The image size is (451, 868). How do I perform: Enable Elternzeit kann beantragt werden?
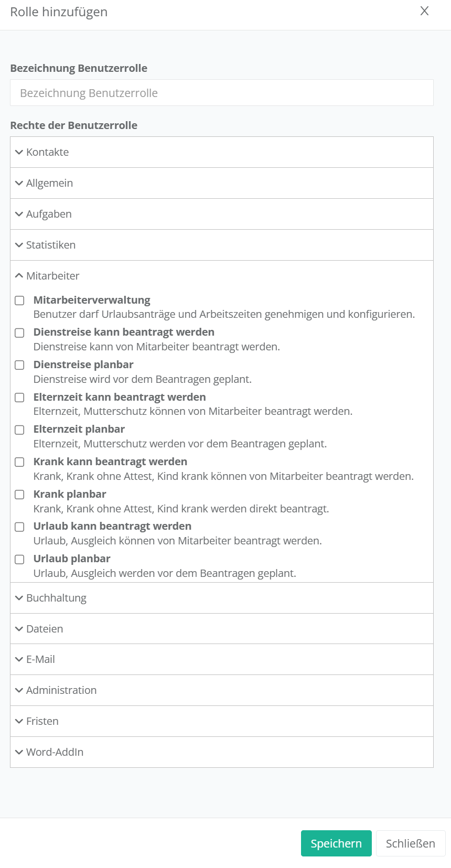(x=19, y=398)
